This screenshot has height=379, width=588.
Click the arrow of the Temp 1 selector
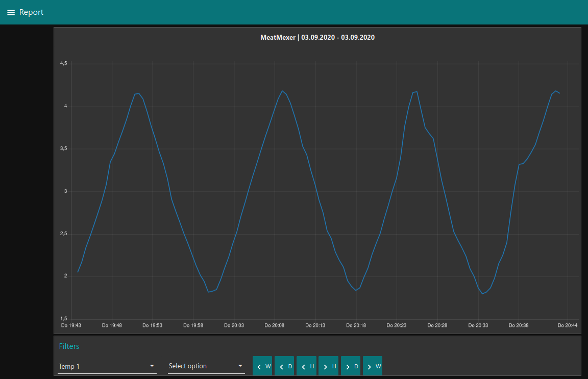[x=152, y=366]
